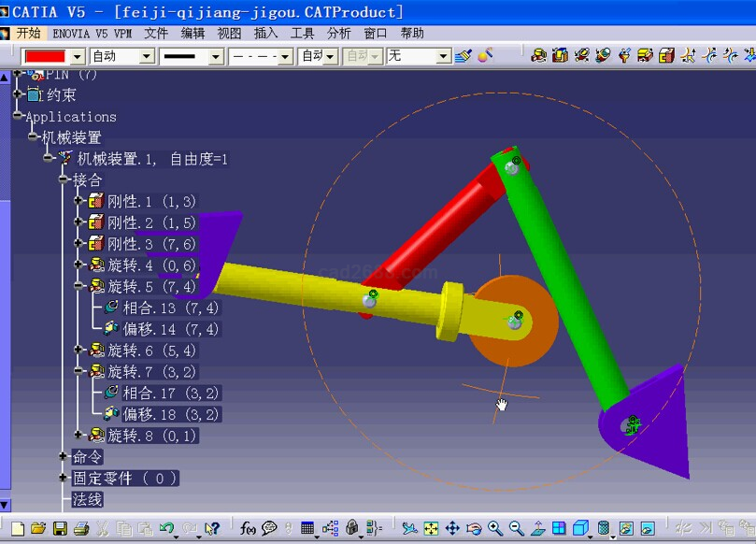
Task: Open the 分析 menu
Action: click(x=339, y=33)
